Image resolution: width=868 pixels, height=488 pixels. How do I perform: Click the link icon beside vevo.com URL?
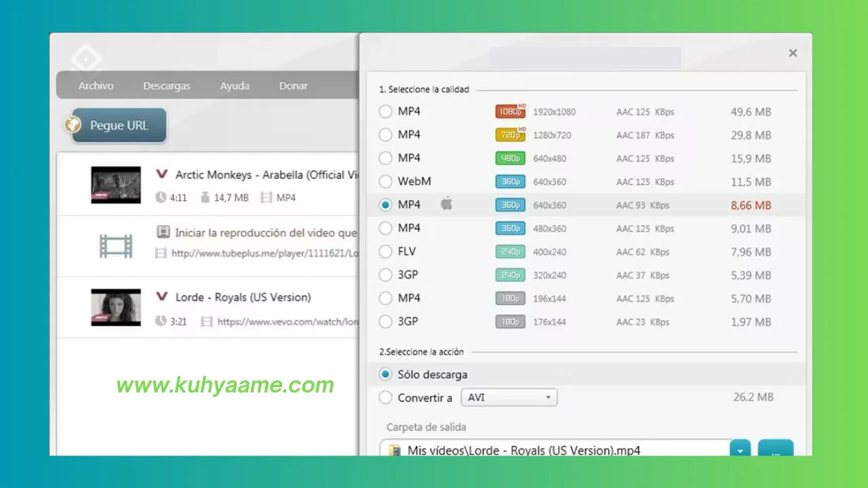pos(207,321)
